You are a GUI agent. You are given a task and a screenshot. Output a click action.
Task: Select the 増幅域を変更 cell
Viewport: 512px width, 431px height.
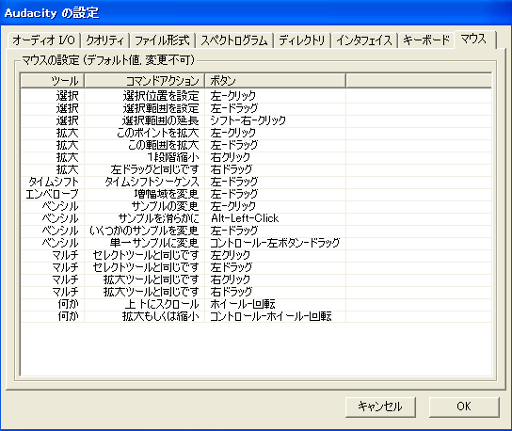click(x=144, y=194)
